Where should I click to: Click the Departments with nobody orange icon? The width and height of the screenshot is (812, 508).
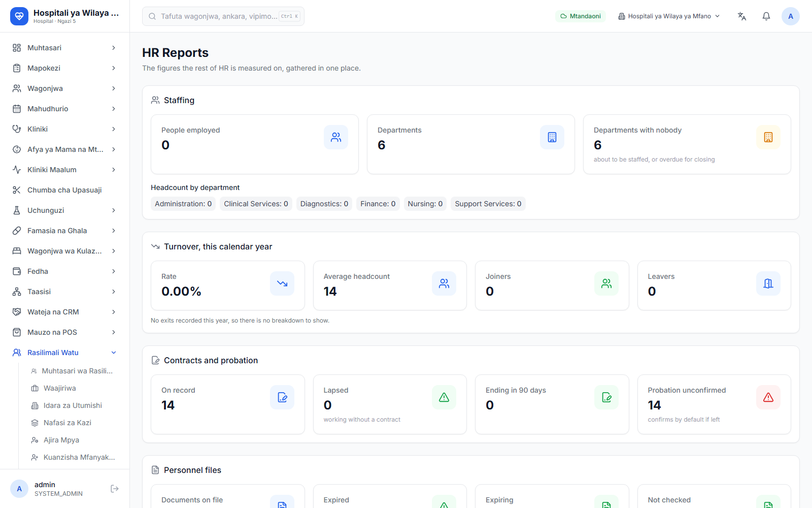pos(768,137)
